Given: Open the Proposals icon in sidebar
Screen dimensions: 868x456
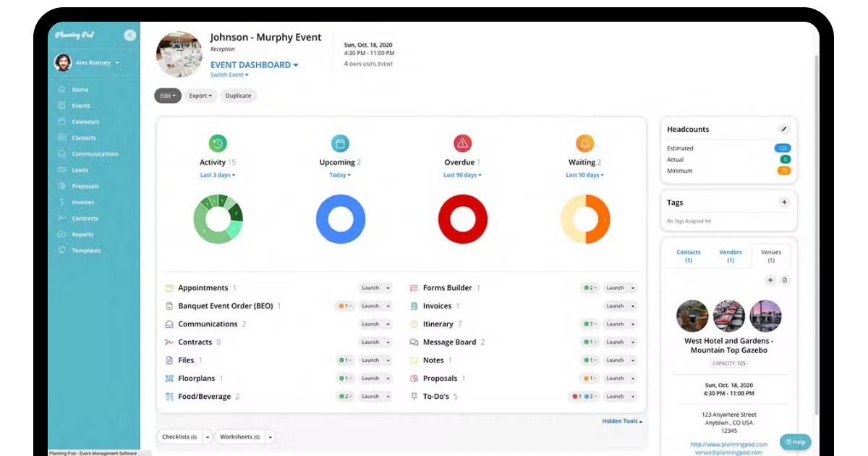Looking at the screenshot, I should (62, 186).
